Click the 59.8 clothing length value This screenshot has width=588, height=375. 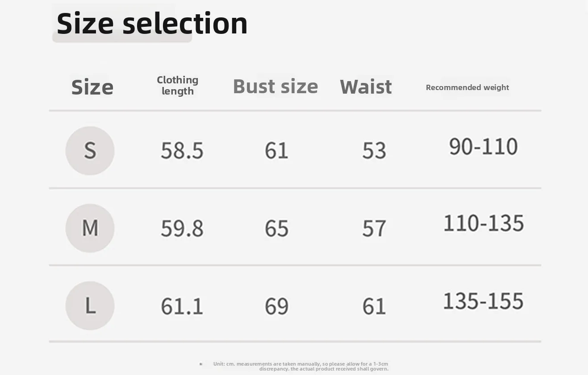(x=182, y=228)
